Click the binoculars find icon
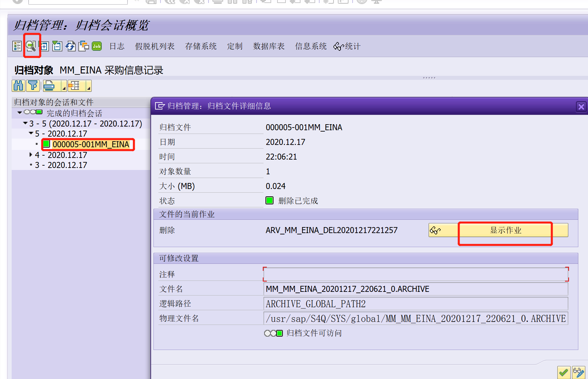 (18, 86)
